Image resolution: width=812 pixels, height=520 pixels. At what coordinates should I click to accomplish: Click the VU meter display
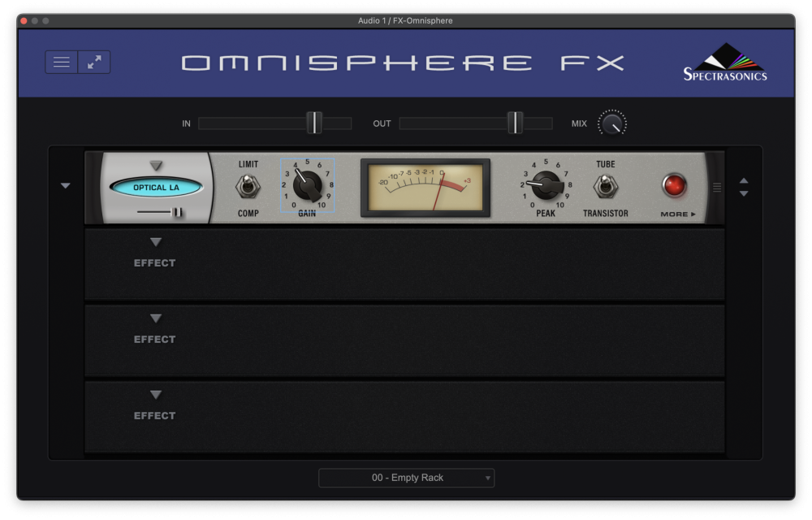(x=425, y=188)
